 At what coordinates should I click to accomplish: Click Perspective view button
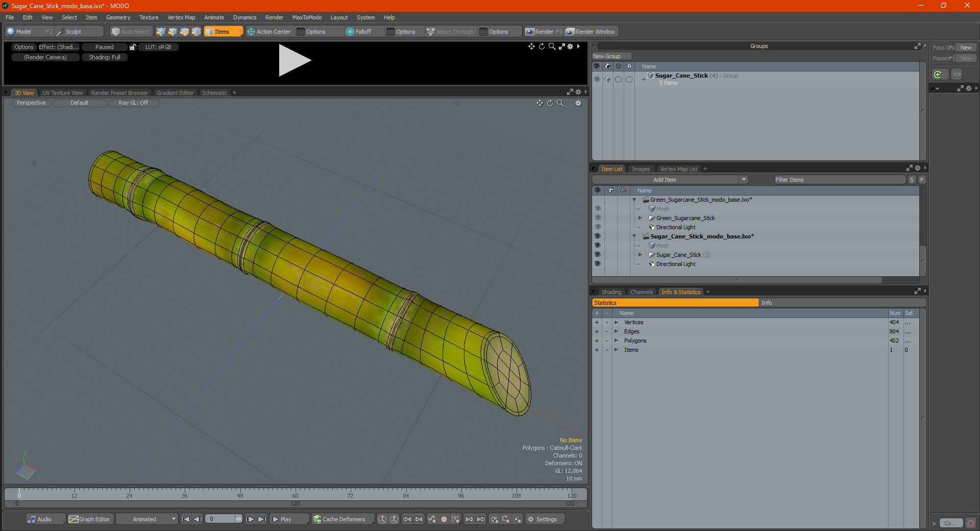[31, 103]
